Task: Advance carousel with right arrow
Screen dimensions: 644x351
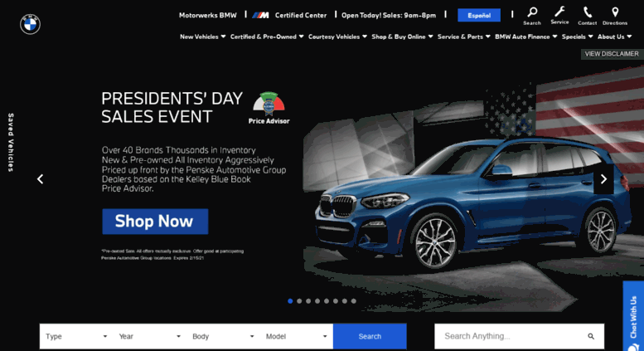Action: click(x=603, y=179)
